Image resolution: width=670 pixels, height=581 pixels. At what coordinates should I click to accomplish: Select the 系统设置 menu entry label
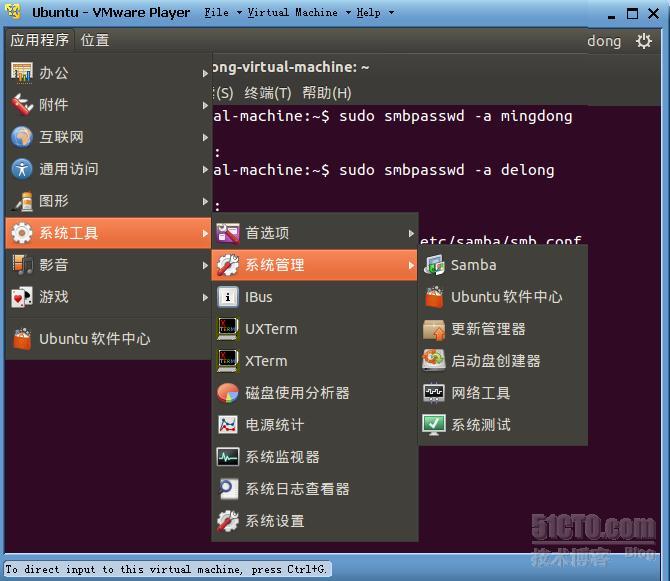(275, 521)
